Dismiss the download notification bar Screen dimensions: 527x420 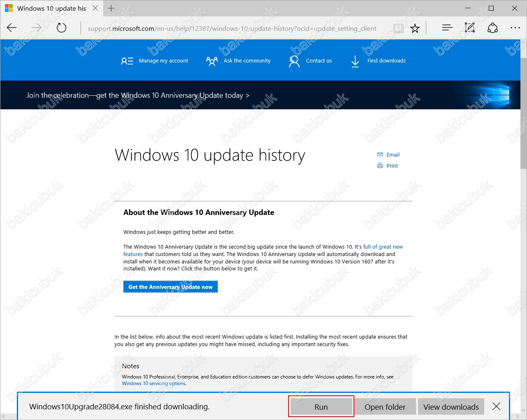[x=496, y=406]
